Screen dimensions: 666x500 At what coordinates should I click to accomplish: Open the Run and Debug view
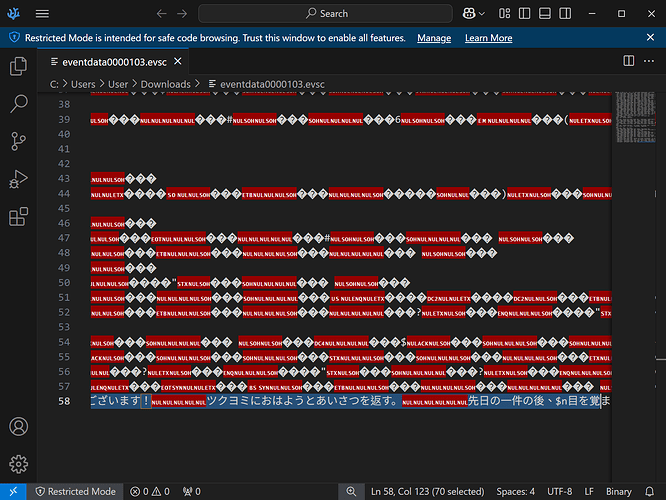[x=18, y=179]
